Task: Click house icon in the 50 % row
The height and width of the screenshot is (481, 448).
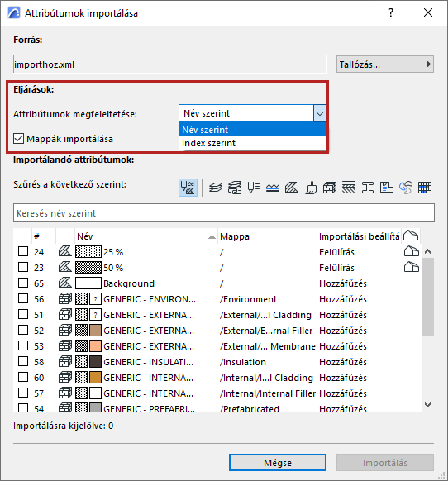Action: (x=411, y=267)
